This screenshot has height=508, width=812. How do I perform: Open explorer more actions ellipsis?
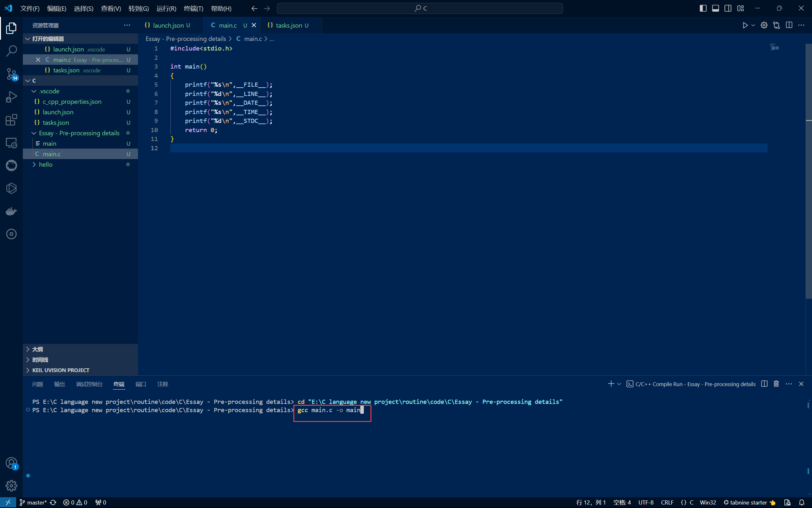click(x=127, y=25)
